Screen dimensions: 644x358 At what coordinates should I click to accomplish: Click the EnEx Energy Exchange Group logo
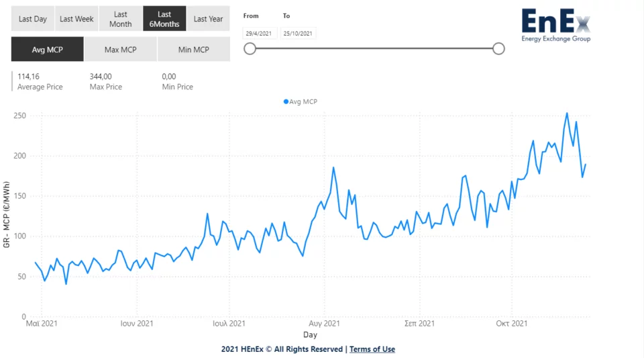tap(556, 26)
